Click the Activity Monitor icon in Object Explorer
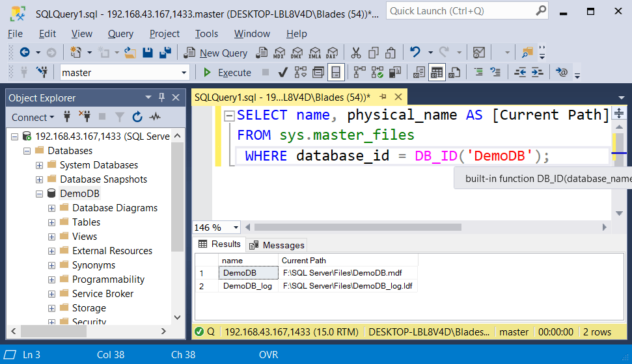The width and height of the screenshot is (632, 364). (x=155, y=117)
